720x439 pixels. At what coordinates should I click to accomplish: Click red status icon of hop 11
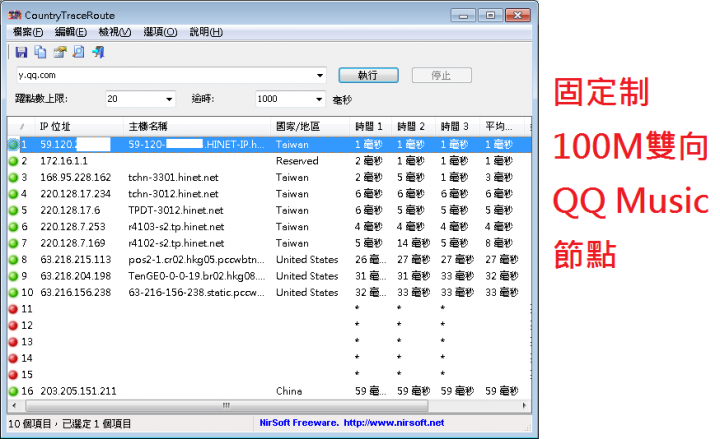[x=13, y=309]
